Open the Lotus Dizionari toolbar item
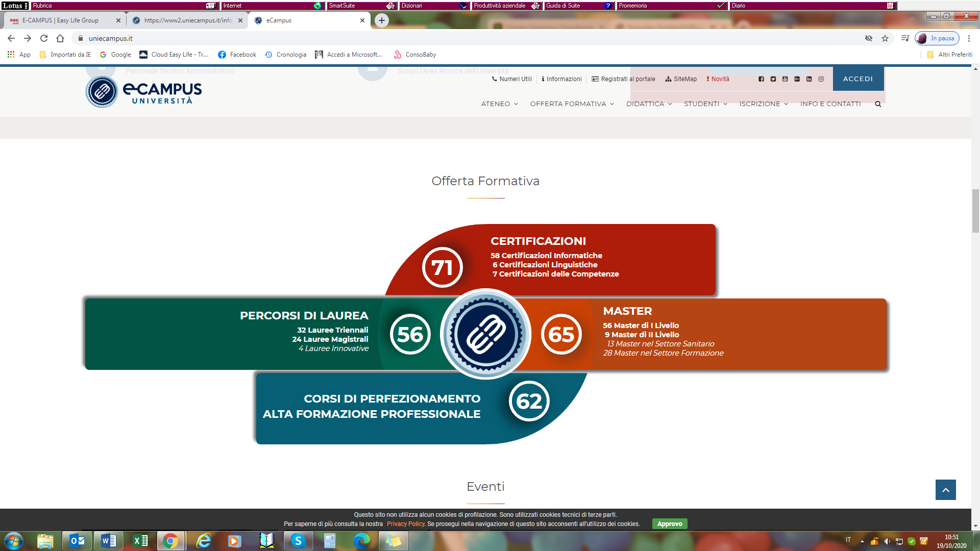 coord(434,6)
